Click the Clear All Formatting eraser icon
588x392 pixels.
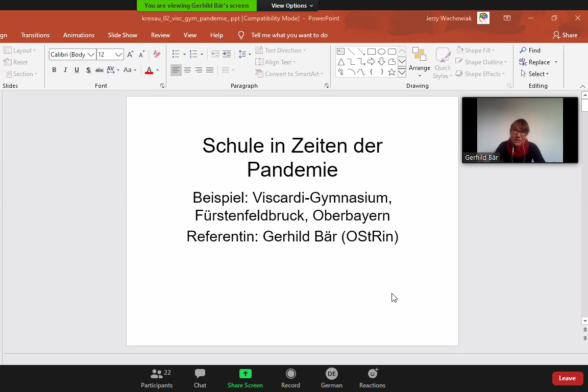157,54
